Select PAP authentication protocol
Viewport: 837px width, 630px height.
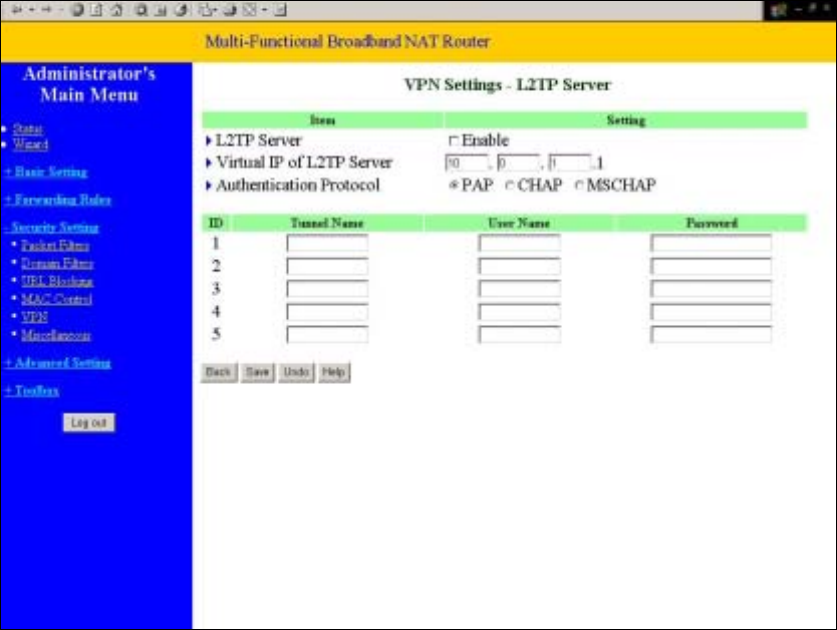click(454, 185)
